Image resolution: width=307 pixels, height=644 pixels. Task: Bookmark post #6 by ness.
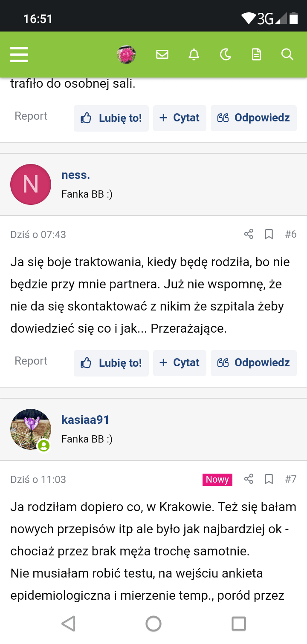point(269,234)
